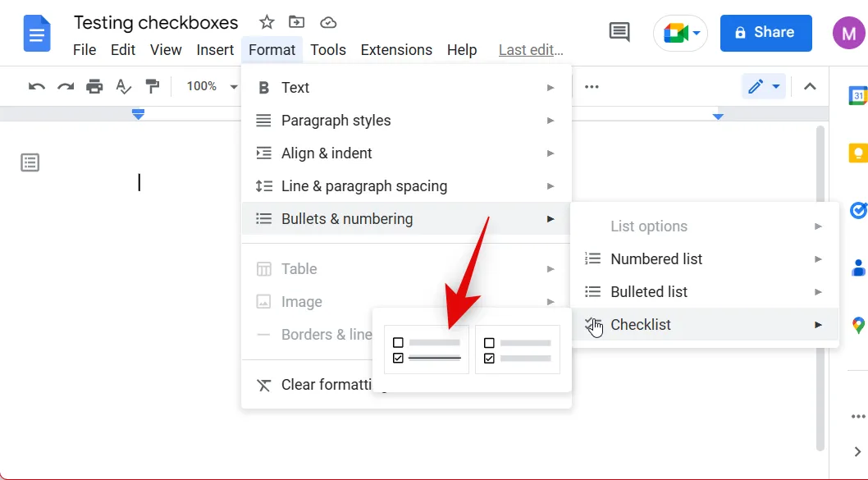The width and height of the screenshot is (868, 480).
Task: Click the left indent ruler marker
Action: click(x=138, y=114)
